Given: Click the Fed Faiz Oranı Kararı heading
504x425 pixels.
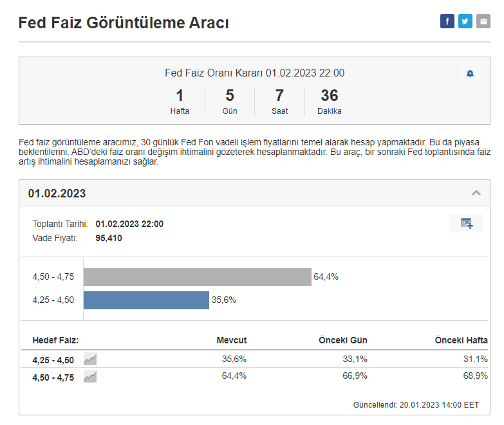Looking at the screenshot, I should tap(254, 73).
